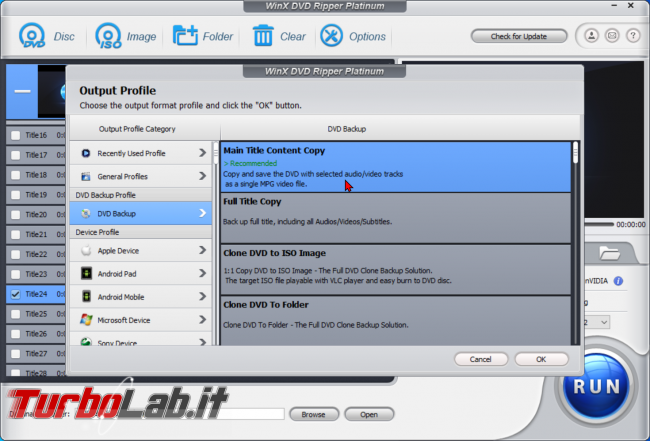
Task: Check the Title21 checkbox
Action: click(15, 235)
